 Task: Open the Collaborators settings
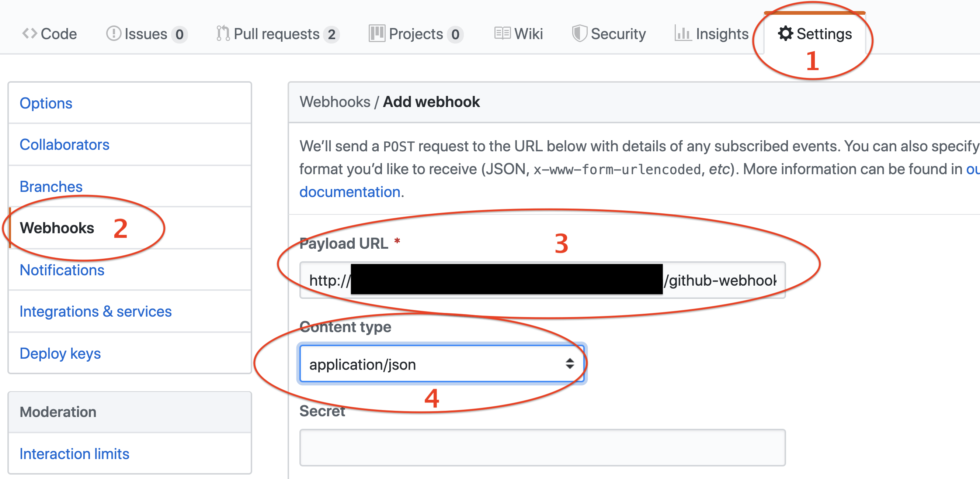65,144
